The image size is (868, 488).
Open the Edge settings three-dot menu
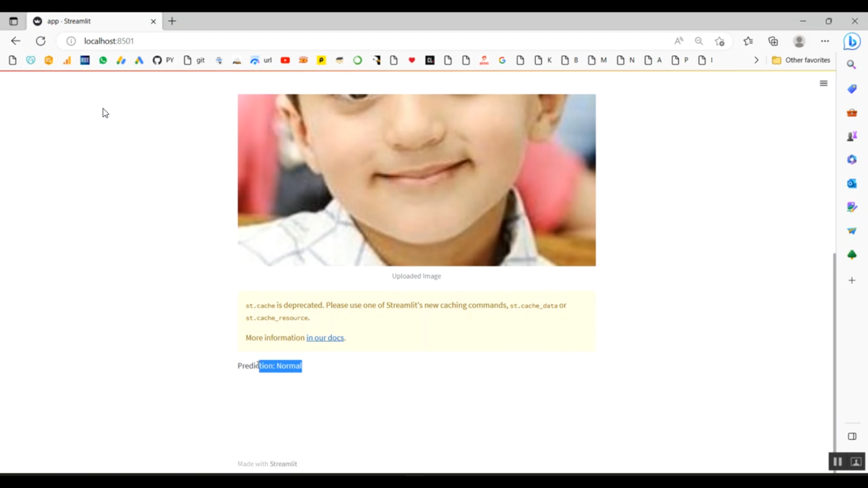[824, 41]
